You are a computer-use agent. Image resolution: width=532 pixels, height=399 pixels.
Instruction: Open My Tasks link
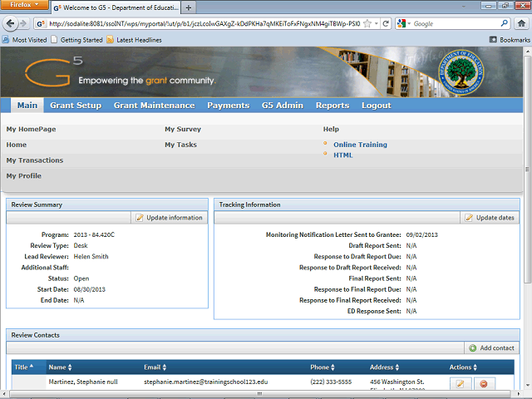coord(181,145)
